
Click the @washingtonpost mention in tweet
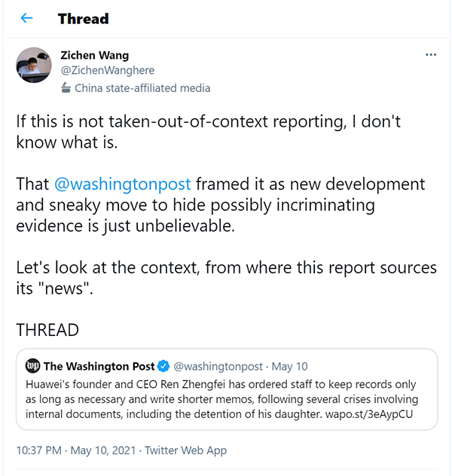(123, 184)
